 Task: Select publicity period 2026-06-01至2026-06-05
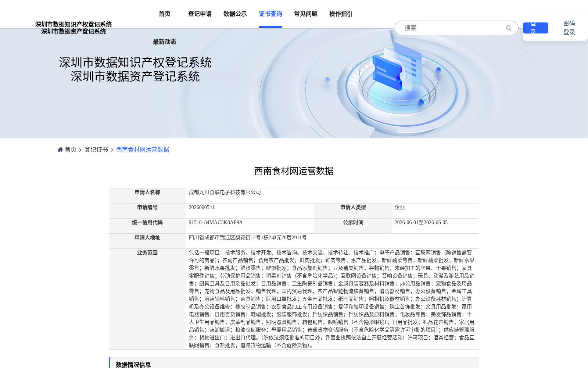click(421, 223)
